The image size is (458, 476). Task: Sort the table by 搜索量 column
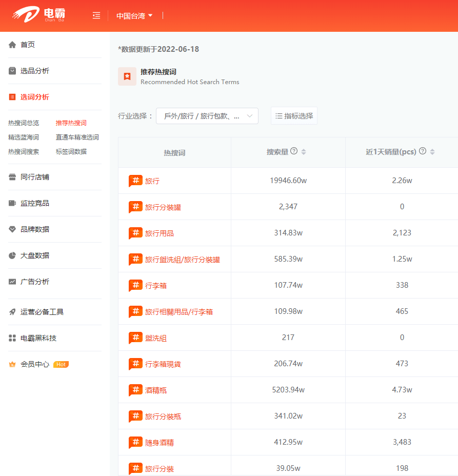[304, 152]
